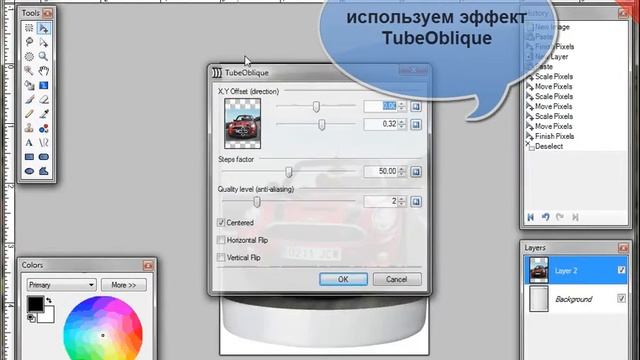The width and height of the screenshot is (640, 360).
Task: Select the Lasso Select tool
Action: (29, 42)
